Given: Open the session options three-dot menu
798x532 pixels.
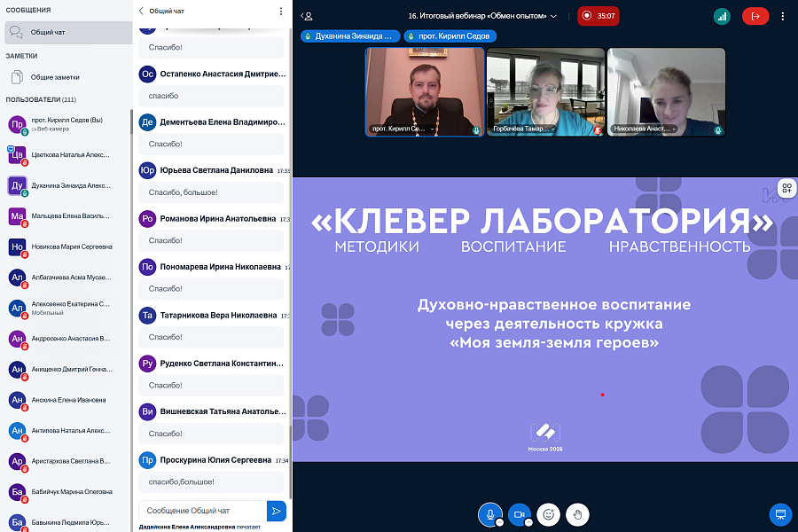Looking at the screenshot, I should click(x=783, y=16).
